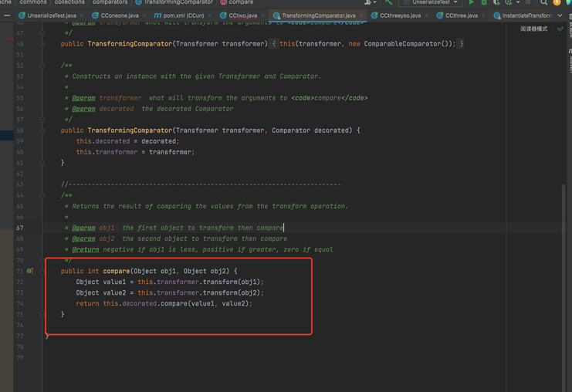Click fold end marker at line 61

pyautogui.click(x=42, y=163)
